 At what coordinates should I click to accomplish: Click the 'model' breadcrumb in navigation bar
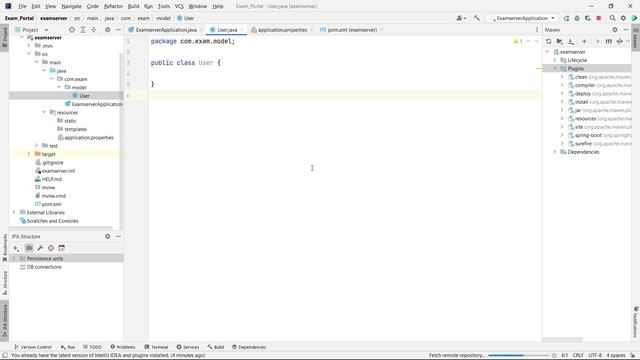pyautogui.click(x=163, y=18)
